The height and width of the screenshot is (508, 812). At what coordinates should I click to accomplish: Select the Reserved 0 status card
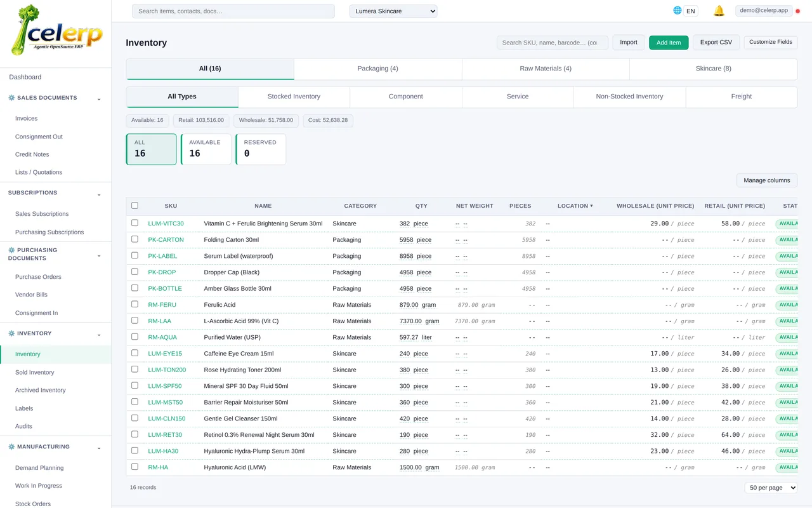click(261, 149)
